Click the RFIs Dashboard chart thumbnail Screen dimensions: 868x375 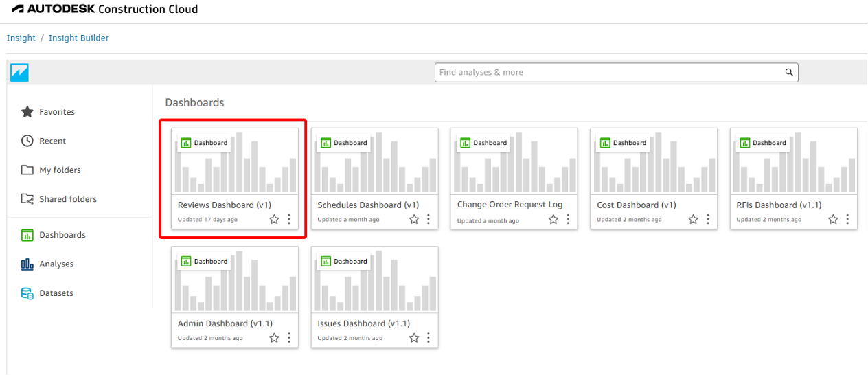coord(793,161)
